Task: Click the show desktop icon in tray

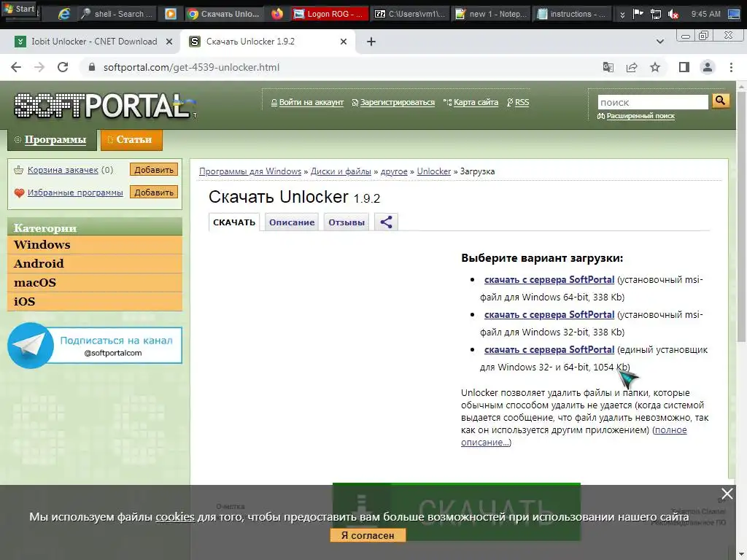Action: click(734, 14)
